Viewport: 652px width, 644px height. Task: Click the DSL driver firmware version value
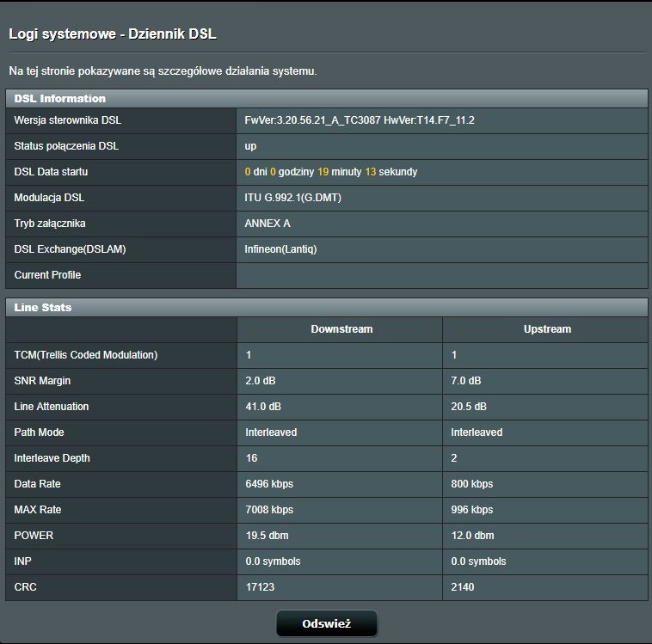click(x=360, y=120)
